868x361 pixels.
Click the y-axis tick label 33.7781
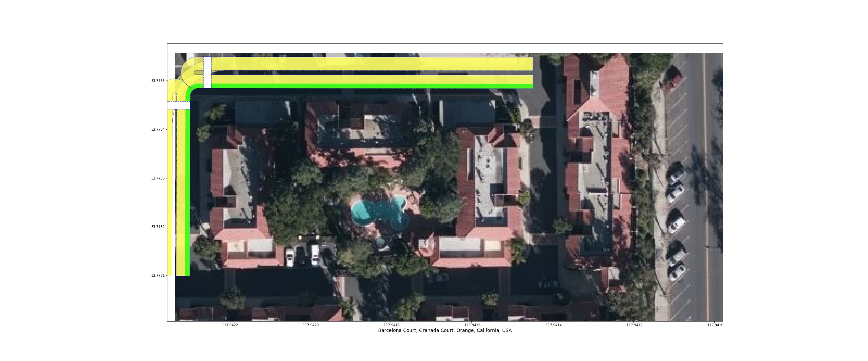[x=158, y=276]
